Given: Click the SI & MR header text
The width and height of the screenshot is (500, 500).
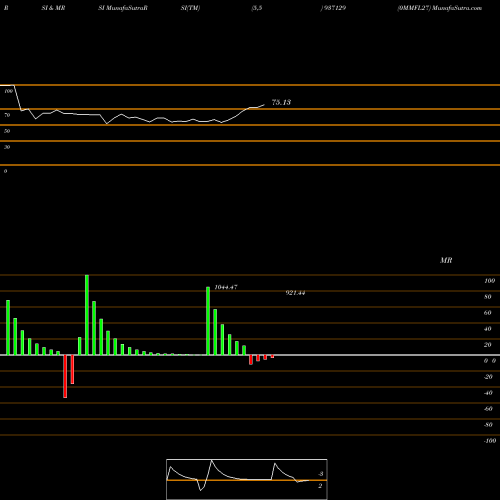Looking at the screenshot, I should 53,8.
